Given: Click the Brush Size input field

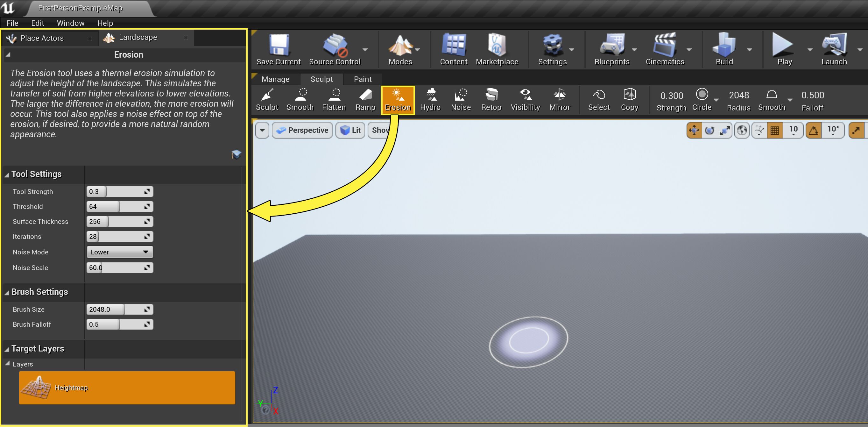Looking at the screenshot, I should pos(104,309).
